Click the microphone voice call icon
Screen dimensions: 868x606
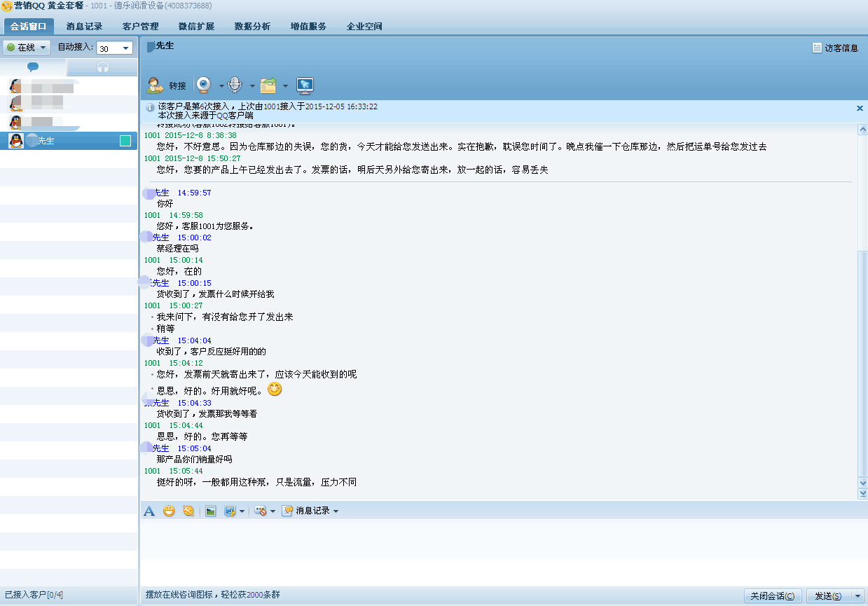point(235,85)
